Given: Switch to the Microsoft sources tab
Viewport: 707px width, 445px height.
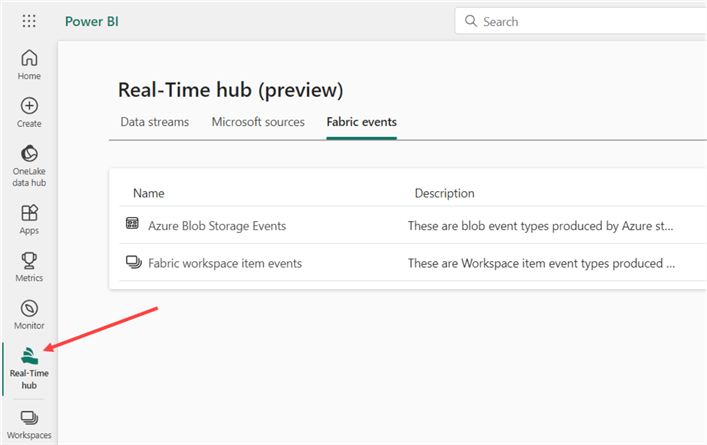Looking at the screenshot, I should (x=258, y=122).
